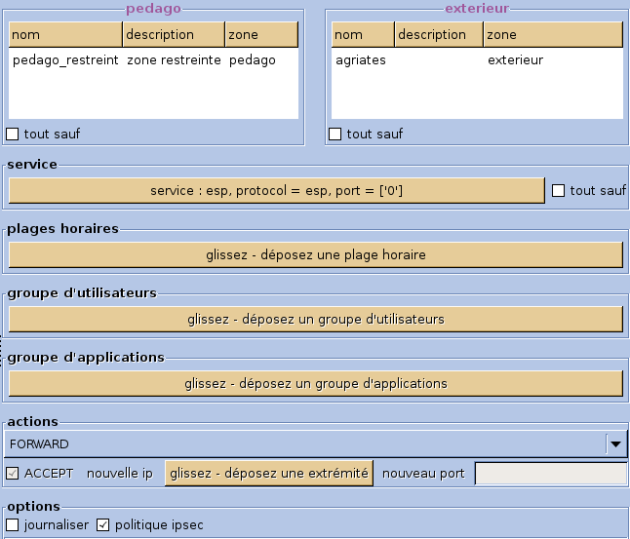The image size is (630, 539).
Task: Enable the service 'tout sauf' checkbox
Action: pyautogui.click(x=558, y=190)
